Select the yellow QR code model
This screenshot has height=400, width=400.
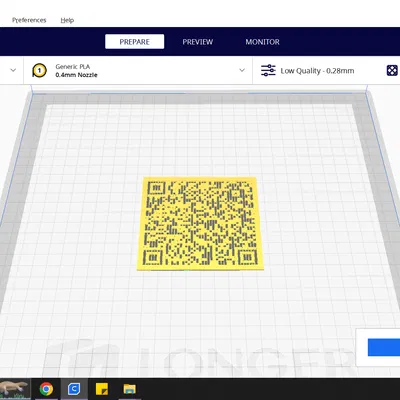pyautogui.click(x=200, y=223)
